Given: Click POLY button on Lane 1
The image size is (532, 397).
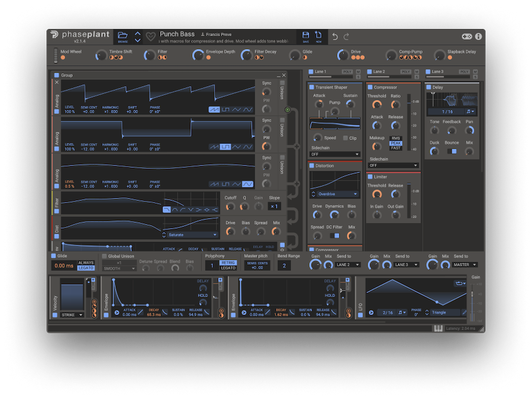Looking at the screenshot, I should click(x=347, y=71).
